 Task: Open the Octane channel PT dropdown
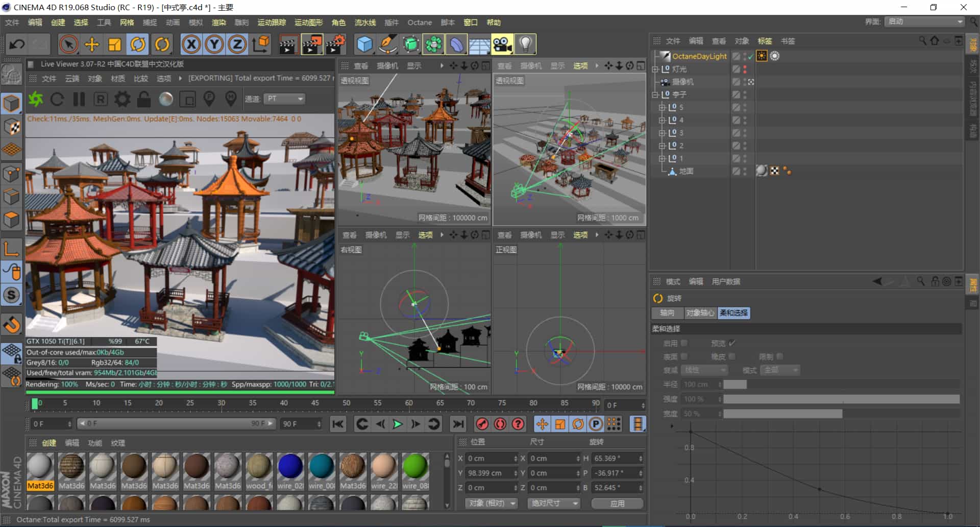[x=285, y=99]
